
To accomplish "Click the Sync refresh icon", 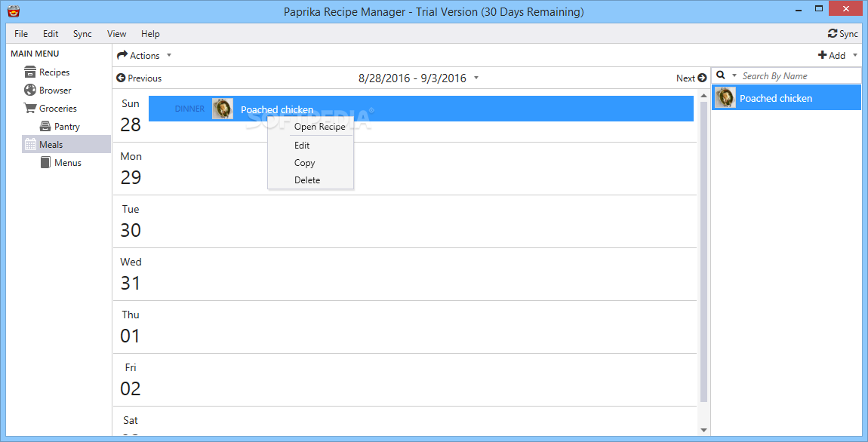I will pos(833,34).
